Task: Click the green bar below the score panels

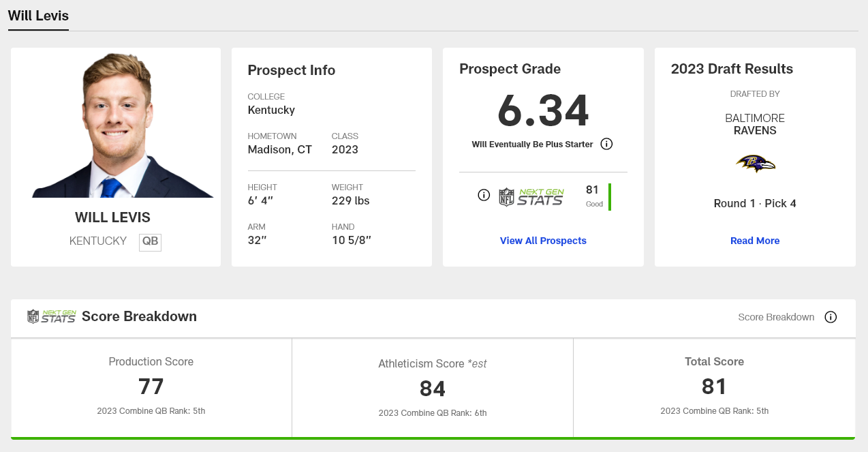Action: [433, 438]
